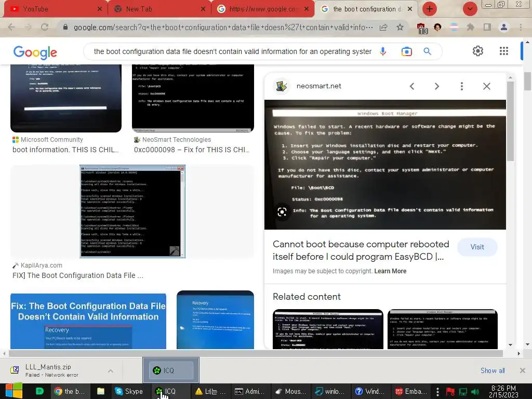532x399 pixels.
Task: Switch to the New Tab tab
Action: coord(159,9)
